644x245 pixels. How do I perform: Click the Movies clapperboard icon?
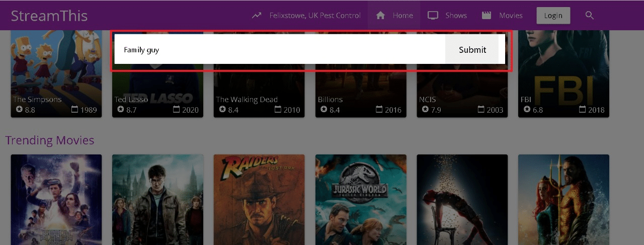pos(486,16)
